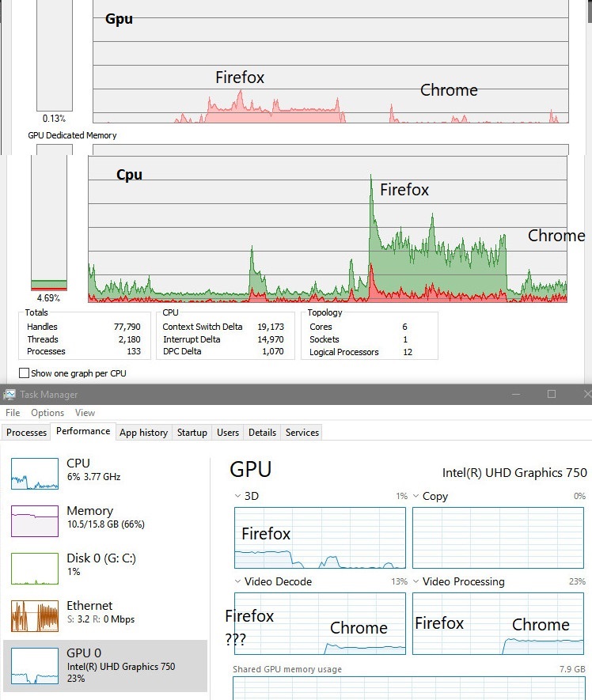Open the Video Decode engine dropdown
This screenshot has height=700, width=592.
pos(237,581)
